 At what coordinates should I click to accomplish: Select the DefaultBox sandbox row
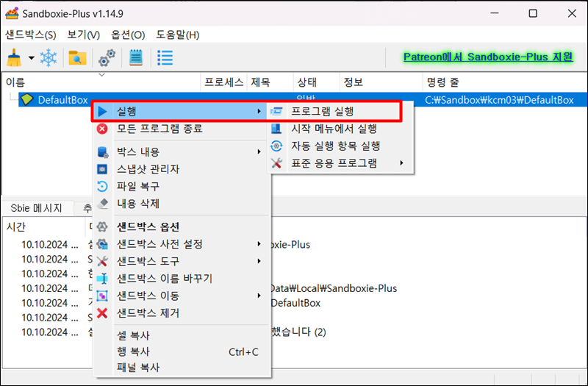pyautogui.click(x=303, y=100)
